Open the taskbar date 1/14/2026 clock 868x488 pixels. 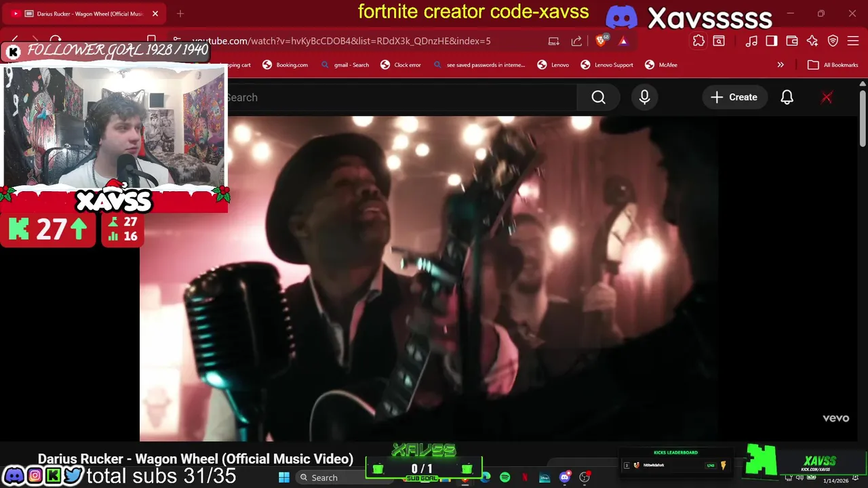(835, 481)
